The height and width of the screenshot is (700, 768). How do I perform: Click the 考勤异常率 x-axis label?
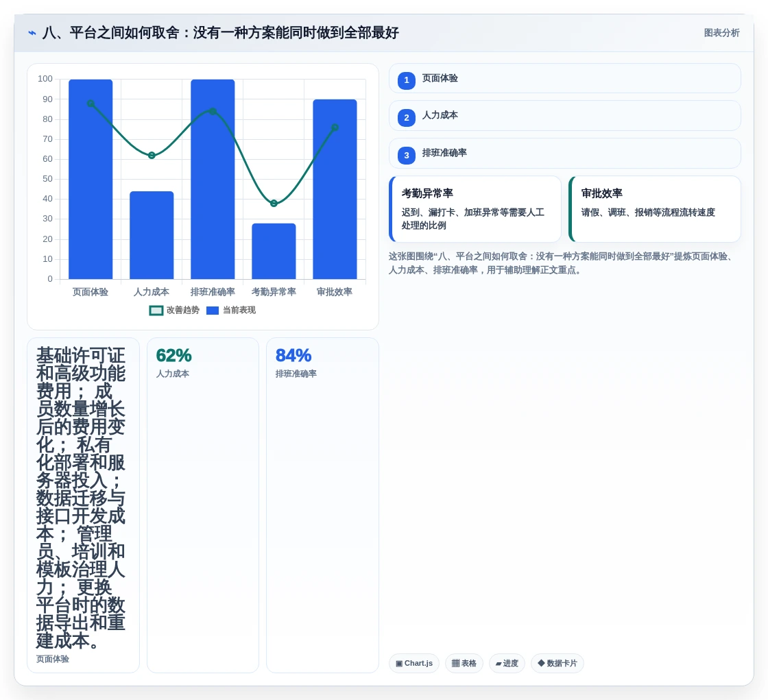[x=274, y=292]
